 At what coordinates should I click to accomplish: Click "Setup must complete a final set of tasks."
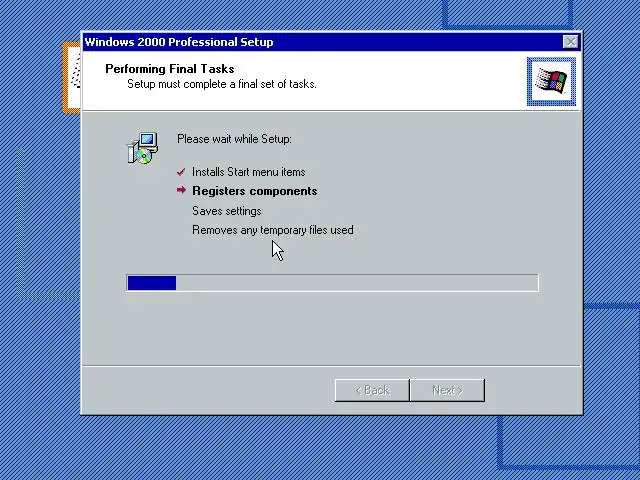click(x=222, y=84)
